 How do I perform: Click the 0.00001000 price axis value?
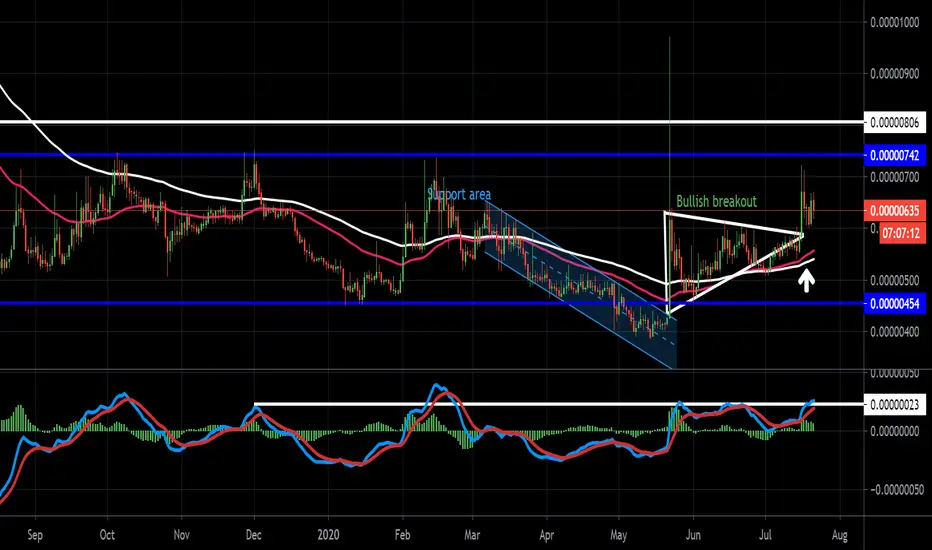pyautogui.click(x=895, y=23)
